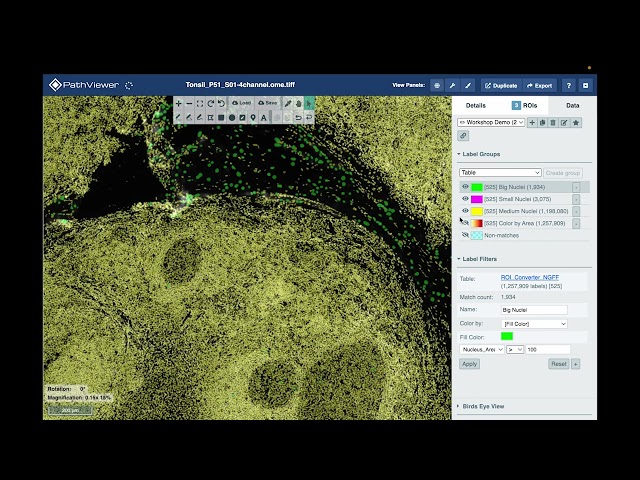Hide the Small Nuclei label group
The width and height of the screenshot is (640, 480).
[x=465, y=199]
